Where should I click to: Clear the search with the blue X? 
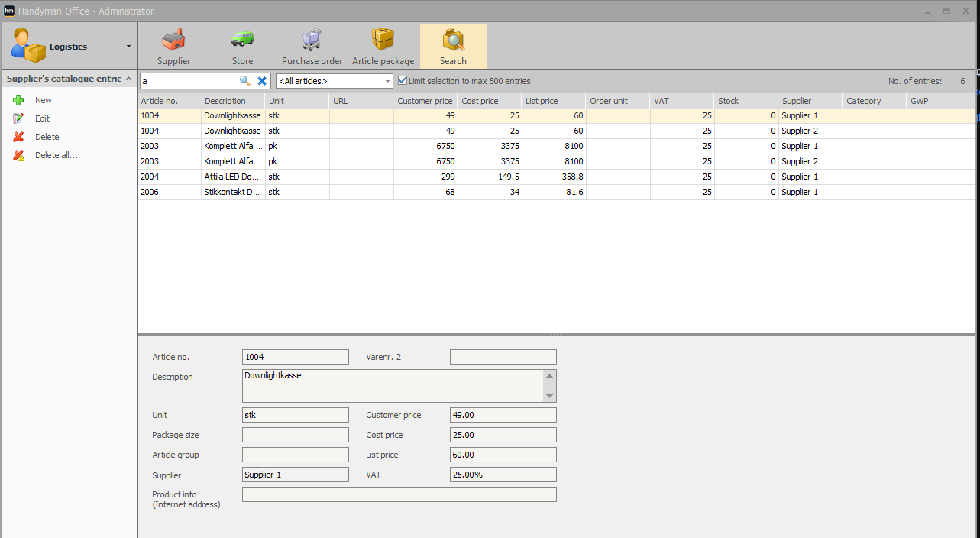[x=262, y=80]
